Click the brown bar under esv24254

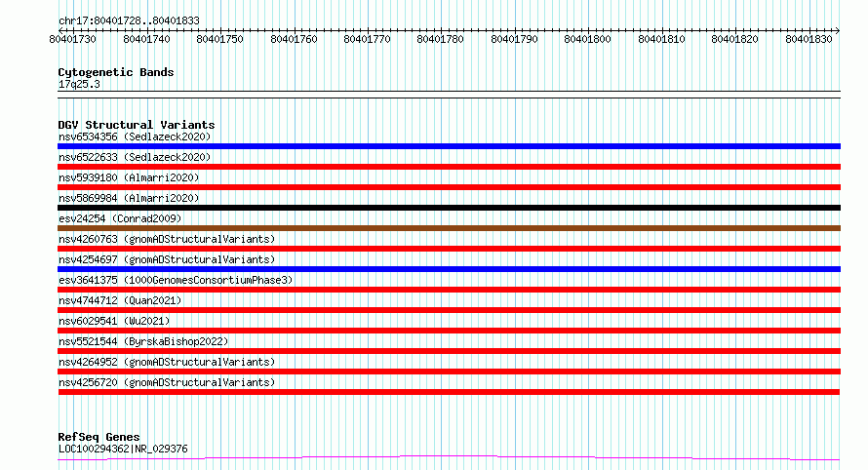pyautogui.click(x=449, y=228)
